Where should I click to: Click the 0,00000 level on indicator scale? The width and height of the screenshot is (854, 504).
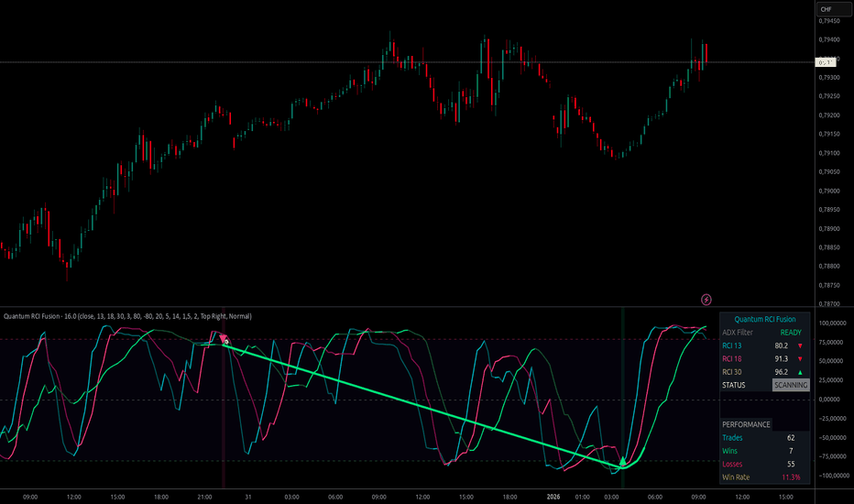[832, 400]
